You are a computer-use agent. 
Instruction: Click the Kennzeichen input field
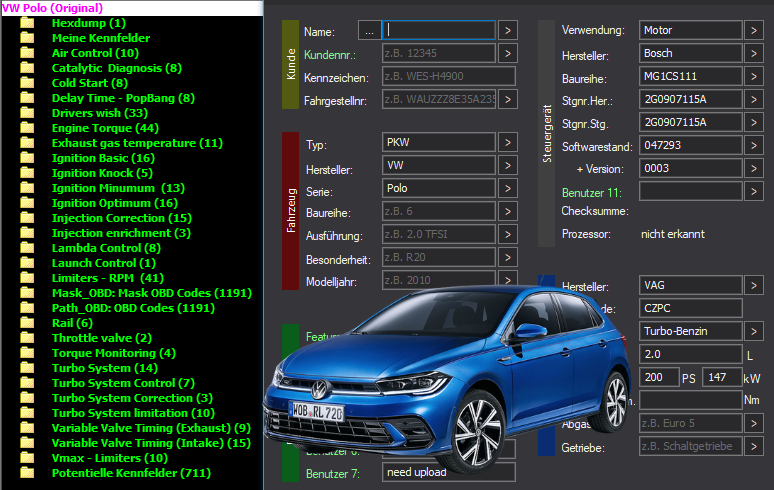coord(449,76)
